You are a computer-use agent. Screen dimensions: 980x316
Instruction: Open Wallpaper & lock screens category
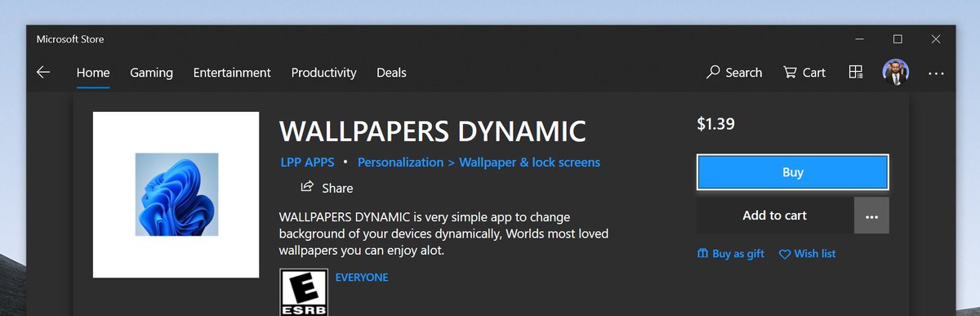click(529, 162)
